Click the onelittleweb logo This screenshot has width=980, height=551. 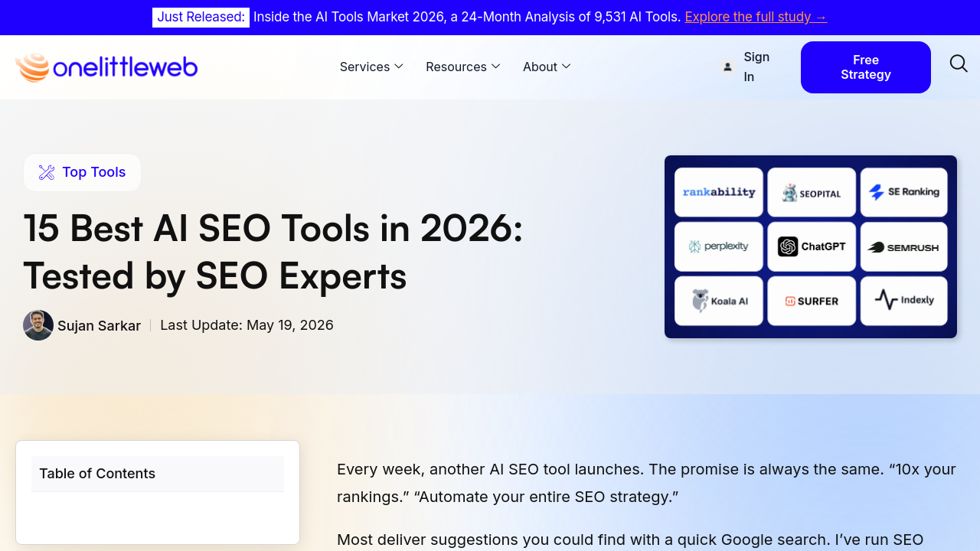106,67
